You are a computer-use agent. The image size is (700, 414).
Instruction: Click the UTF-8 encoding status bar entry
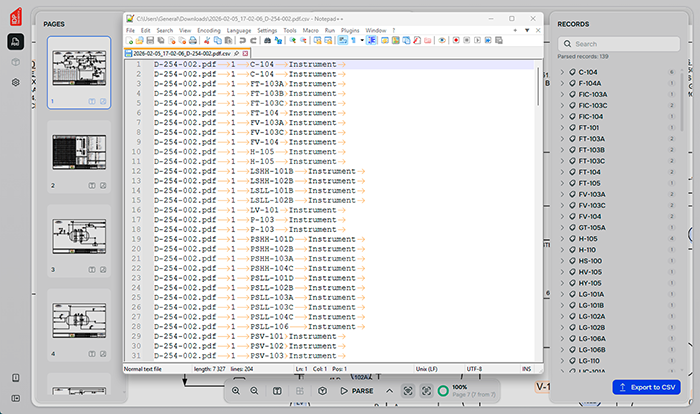coord(474,369)
